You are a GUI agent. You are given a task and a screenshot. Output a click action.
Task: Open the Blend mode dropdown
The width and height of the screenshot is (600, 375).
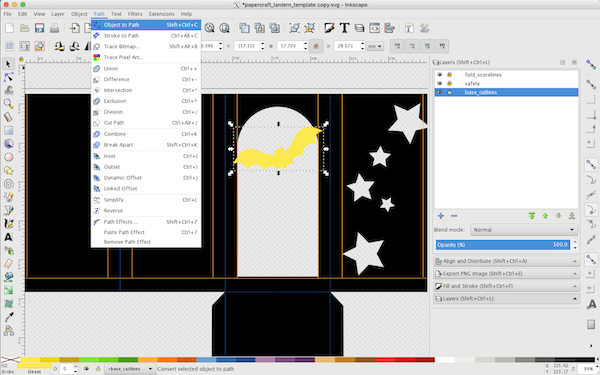523,230
